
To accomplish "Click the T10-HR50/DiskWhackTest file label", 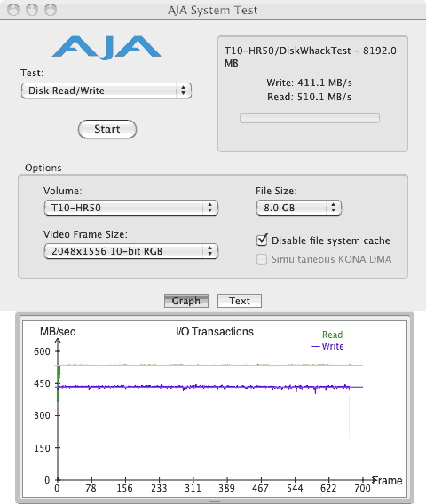I will click(x=311, y=57).
